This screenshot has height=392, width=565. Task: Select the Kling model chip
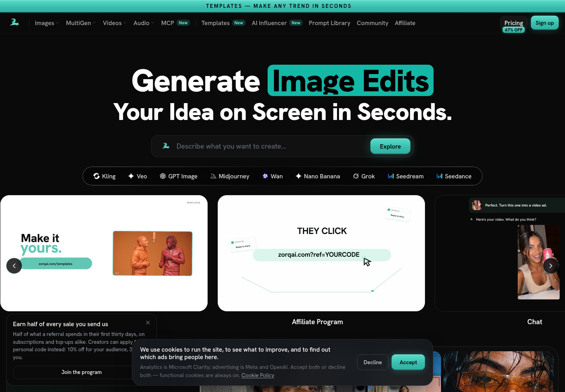(x=104, y=176)
